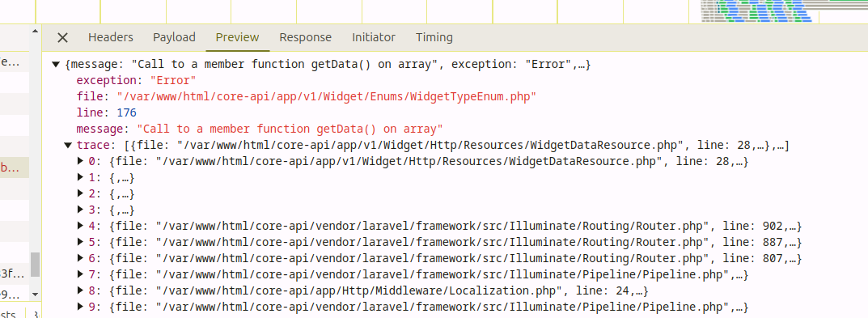Show the Timing tab
868x318 pixels.
point(434,37)
